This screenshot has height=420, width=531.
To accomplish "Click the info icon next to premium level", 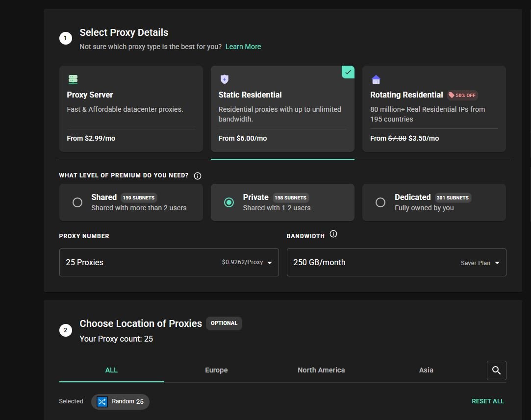I will point(198,175).
